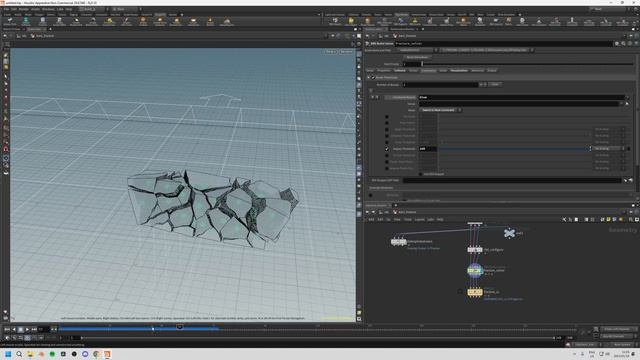
Task: Enable the Force Threshold checkbox
Action: pos(387,142)
